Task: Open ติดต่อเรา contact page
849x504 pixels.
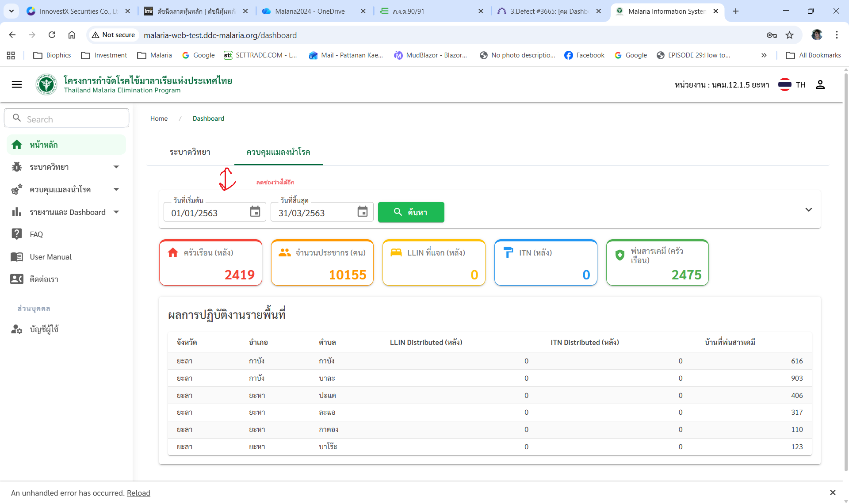Action: point(44,279)
